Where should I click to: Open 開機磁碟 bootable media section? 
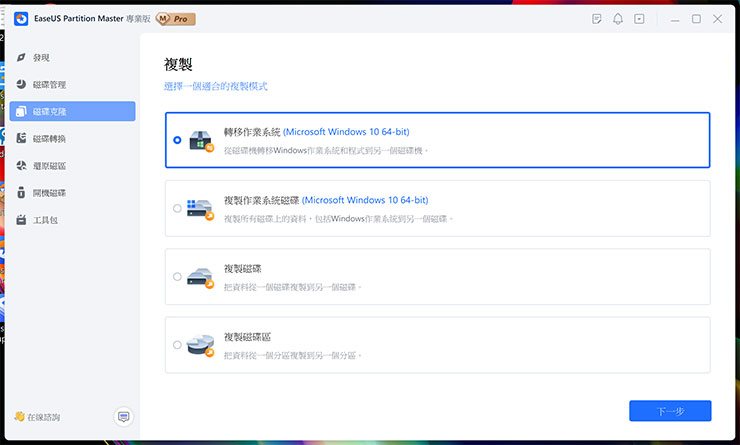[x=49, y=193]
